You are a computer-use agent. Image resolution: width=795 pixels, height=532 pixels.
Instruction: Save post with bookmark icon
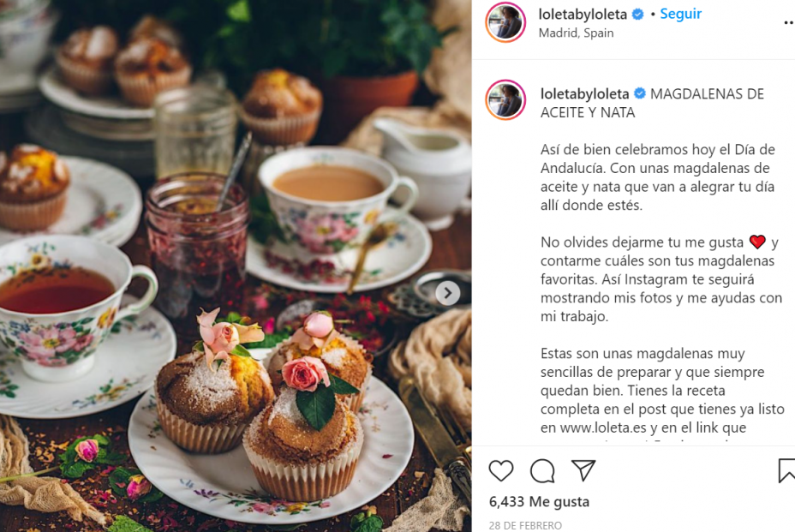click(786, 470)
